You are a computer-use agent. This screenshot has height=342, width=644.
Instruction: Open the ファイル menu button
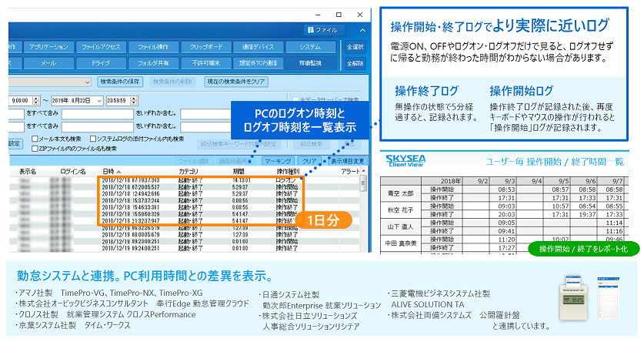(x=325, y=30)
